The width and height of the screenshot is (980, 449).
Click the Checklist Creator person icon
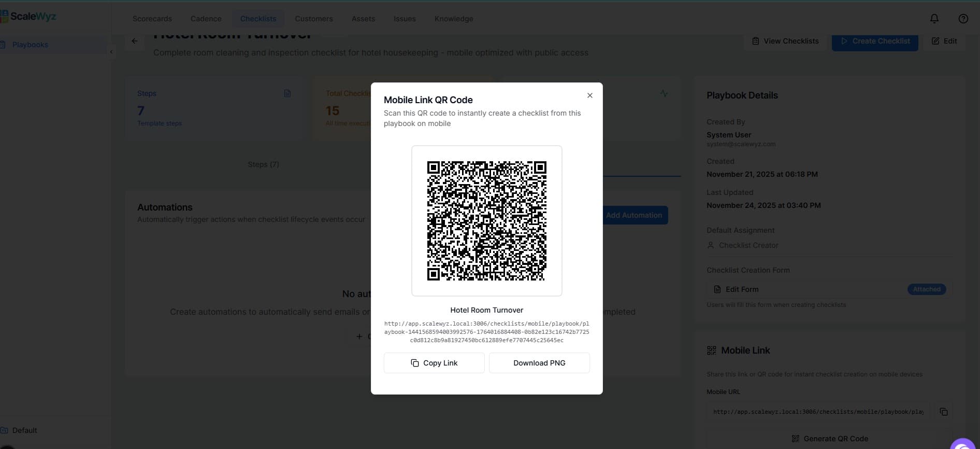click(x=711, y=245)
